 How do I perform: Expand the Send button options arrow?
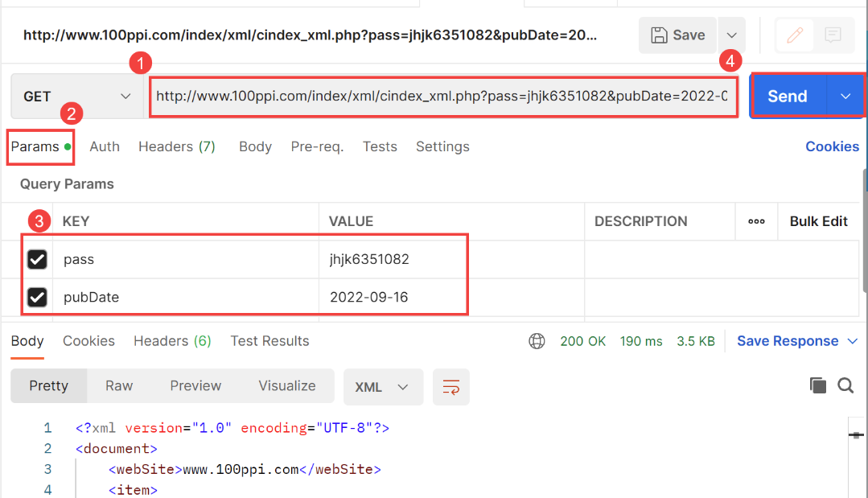pyautogui.click(x=845, y=97)
